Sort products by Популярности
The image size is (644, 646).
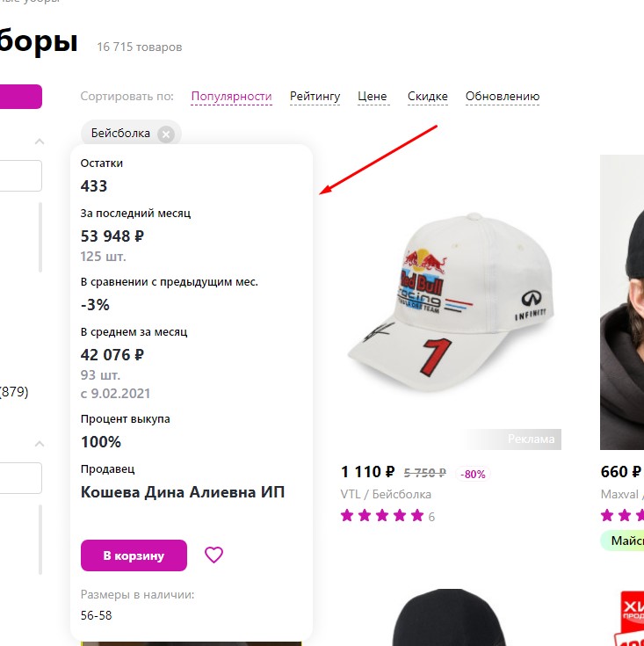(231, 97)
